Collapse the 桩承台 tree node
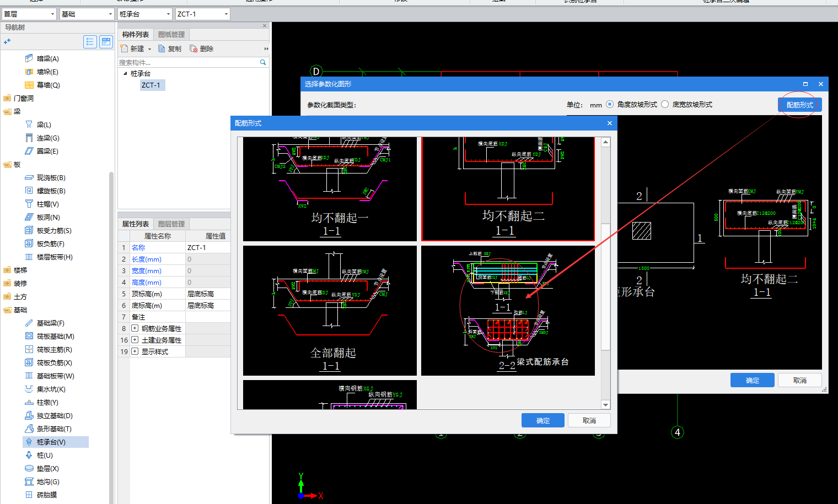The image size is (838, 504). tap(125, 73)
